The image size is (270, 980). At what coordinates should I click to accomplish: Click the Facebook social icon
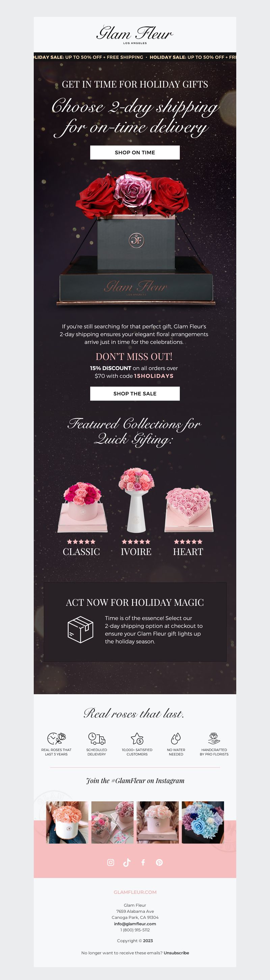pos(143,862)
